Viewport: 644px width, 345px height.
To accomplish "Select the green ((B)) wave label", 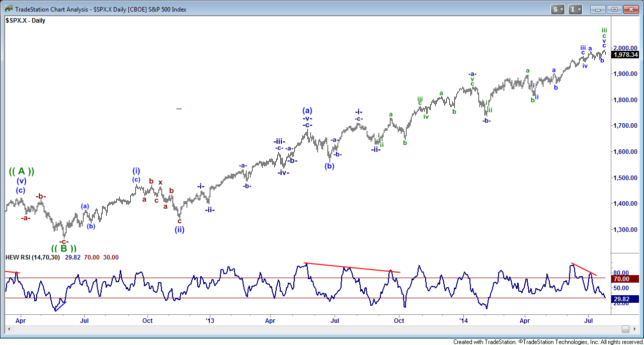I will [x=64, y=248].
